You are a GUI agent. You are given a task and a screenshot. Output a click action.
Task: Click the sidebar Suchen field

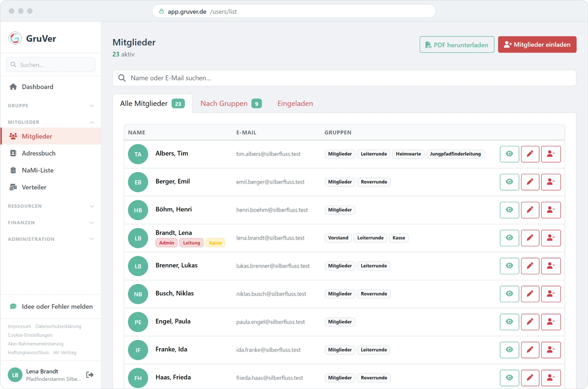(x=51, y=65)
